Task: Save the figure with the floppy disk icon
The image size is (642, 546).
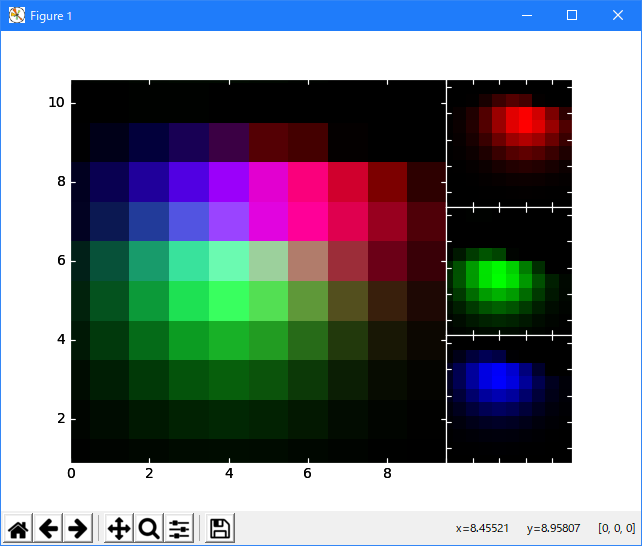Action: [221, 529]
